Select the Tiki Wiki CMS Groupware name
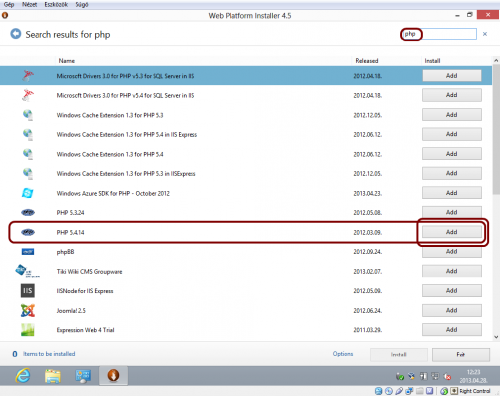This screenshot has width=500, height=396. tap(89, 272)
